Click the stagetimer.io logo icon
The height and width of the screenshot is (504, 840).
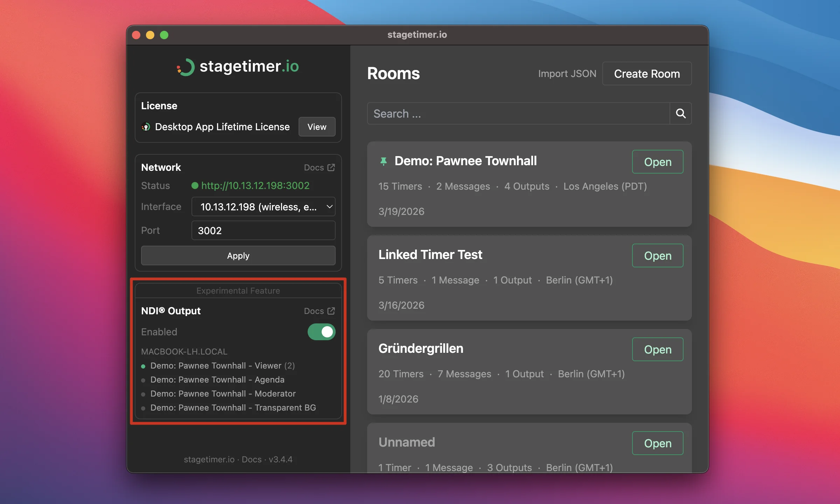pyautogui.click(x=185, y=67)
